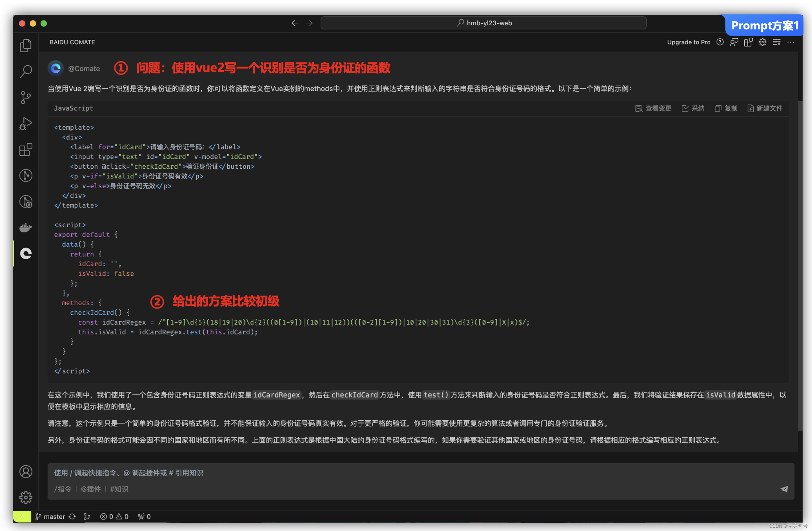This screenshot has height=531, width=812.
Task: Click the export default code line
Action: pyautogui.click(x=86, y=235)
